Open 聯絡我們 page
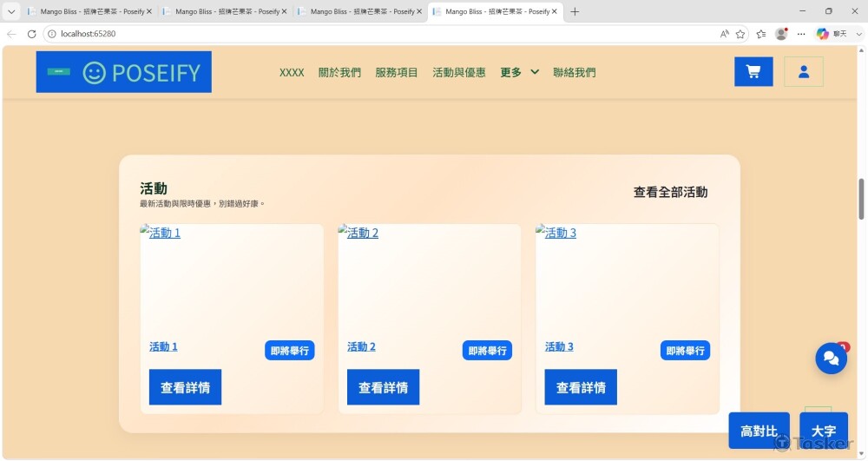The height and width of the screenshot is (461, 868). coord(574,73)
